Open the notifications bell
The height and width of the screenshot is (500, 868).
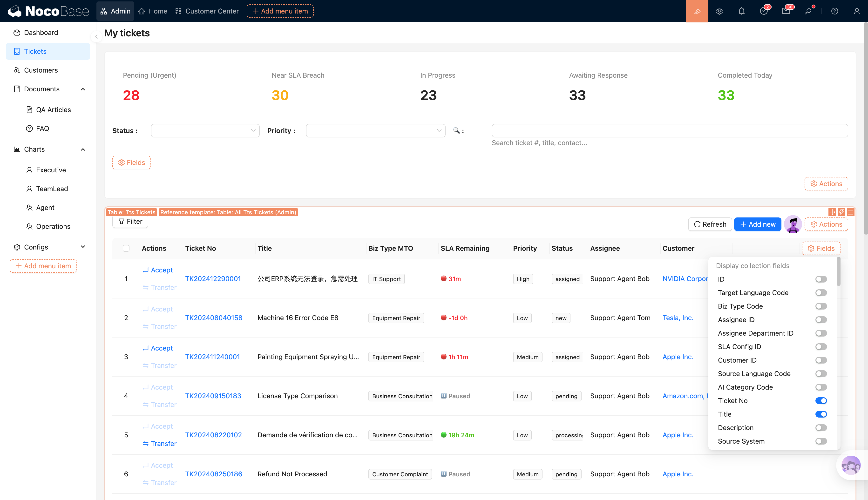click(741, 11)
